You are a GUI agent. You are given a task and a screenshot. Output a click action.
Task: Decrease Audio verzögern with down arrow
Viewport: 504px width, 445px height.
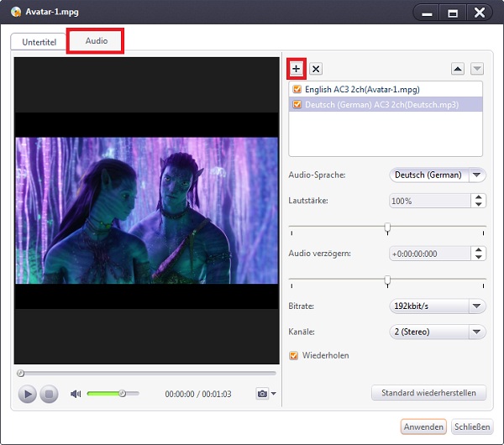tap(479, 257)
